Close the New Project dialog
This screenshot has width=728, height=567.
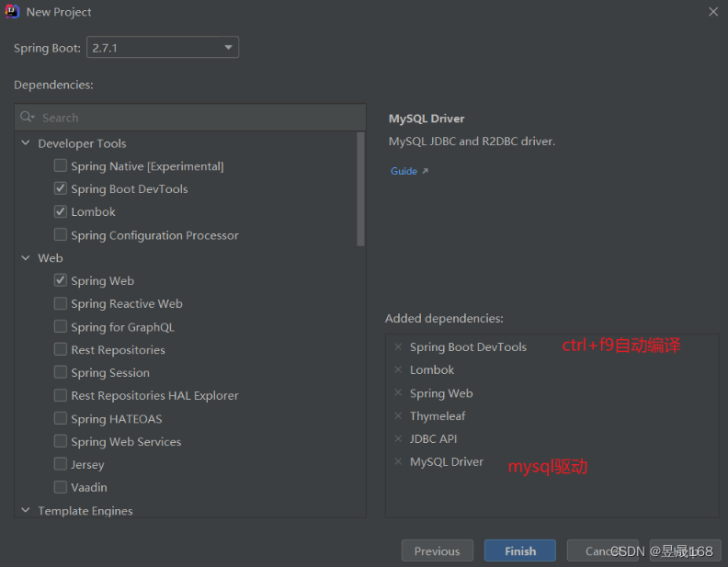713,12
